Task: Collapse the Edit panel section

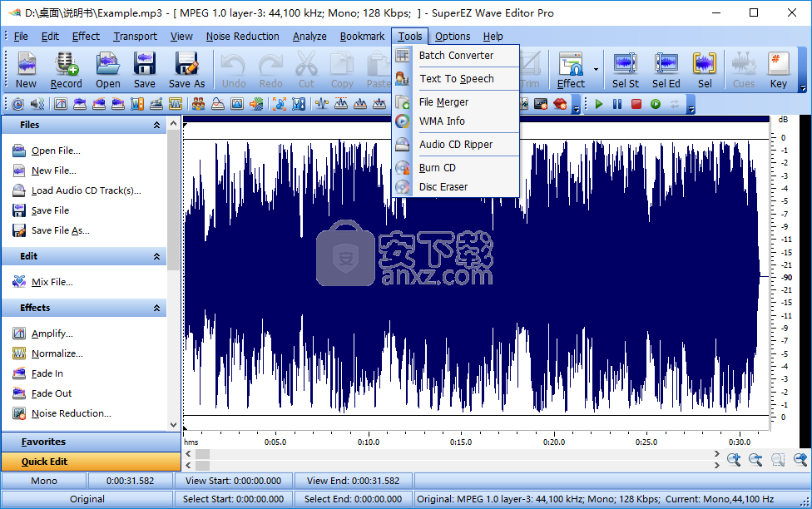Action: coord(156,256)
